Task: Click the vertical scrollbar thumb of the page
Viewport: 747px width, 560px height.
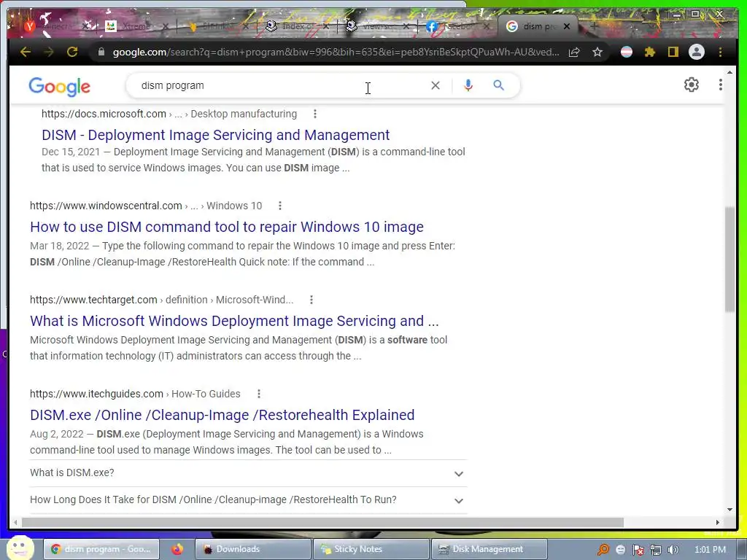Action: tap(729, 260)
